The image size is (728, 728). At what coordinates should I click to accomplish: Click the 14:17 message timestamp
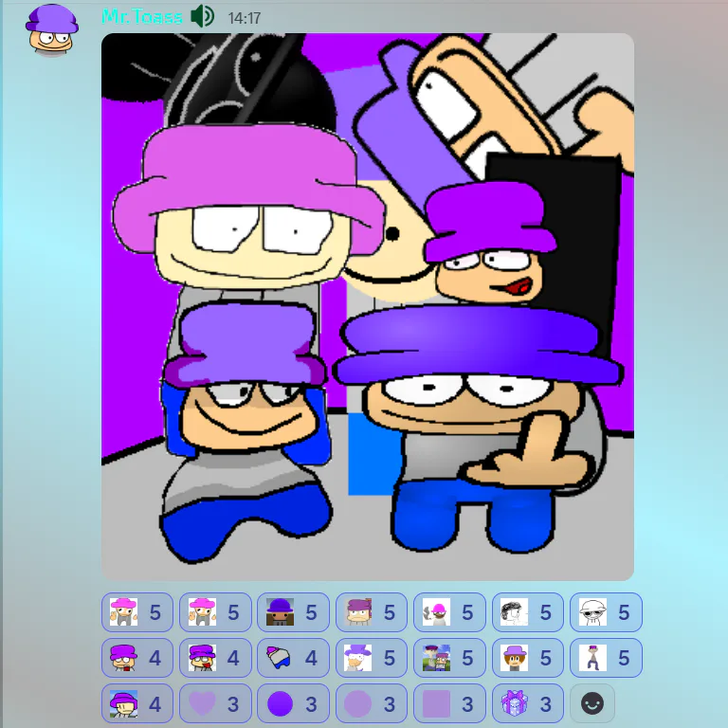[245, 18]
